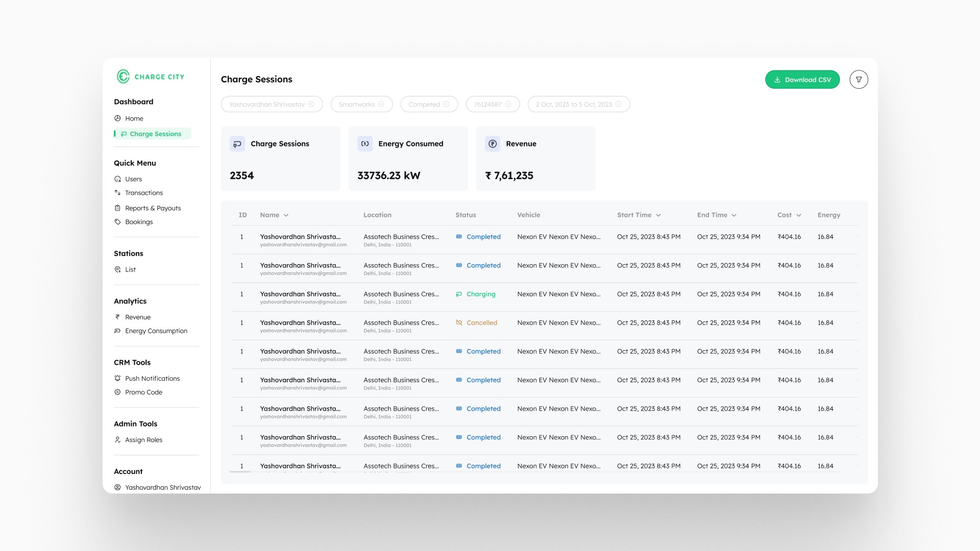Sort by Name column chevron
Viewport: 980px width, 551px height.
coord(286,215)
